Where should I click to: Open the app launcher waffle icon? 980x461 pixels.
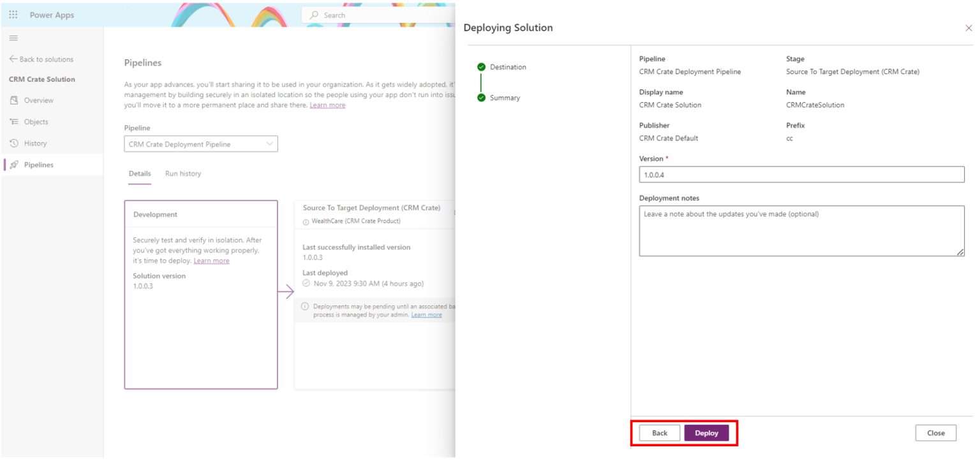click(13, 15)
